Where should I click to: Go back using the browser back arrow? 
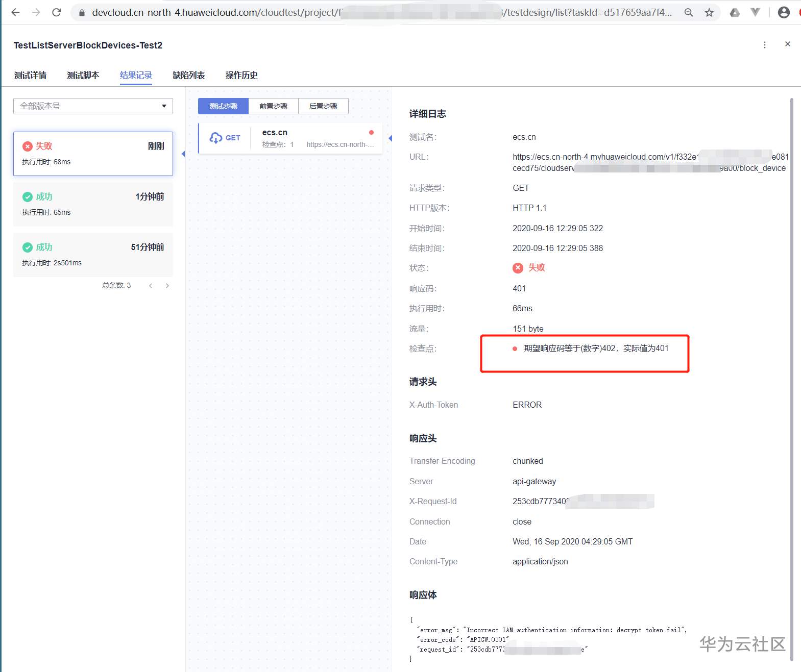tap(15, 12)
